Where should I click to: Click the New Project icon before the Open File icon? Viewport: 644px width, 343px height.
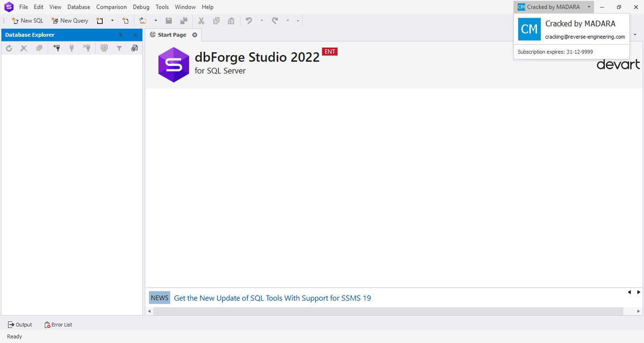tap(126, 21)
